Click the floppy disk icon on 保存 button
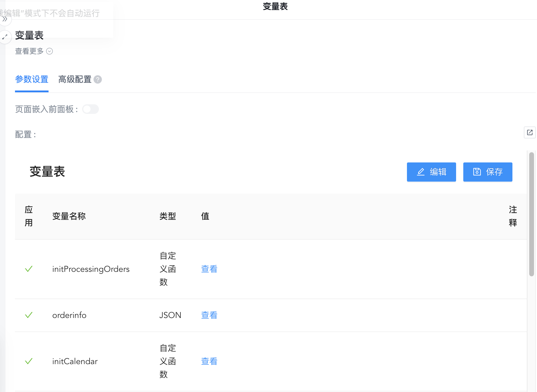 [477, 172]
